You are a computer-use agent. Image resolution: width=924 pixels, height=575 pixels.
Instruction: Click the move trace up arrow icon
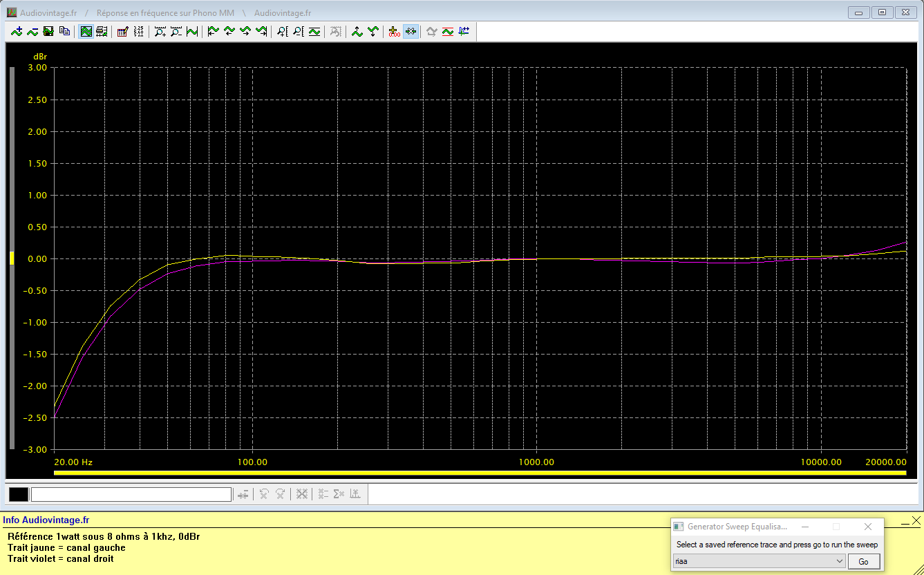(357, 31)
